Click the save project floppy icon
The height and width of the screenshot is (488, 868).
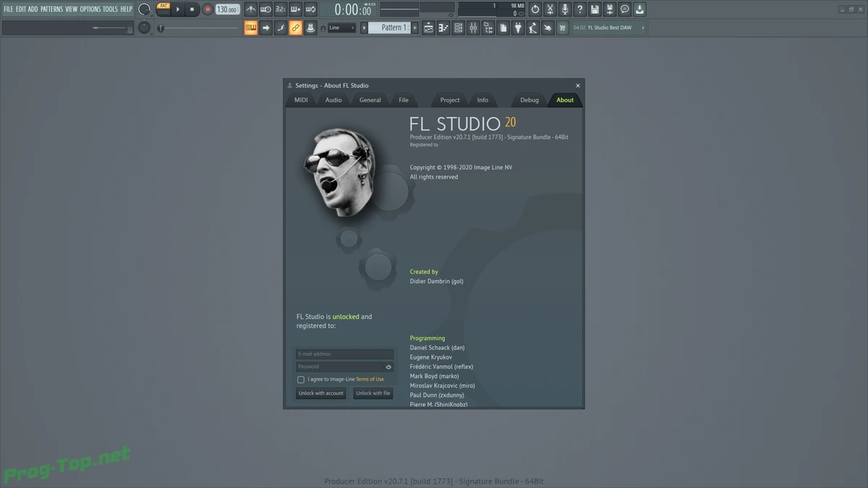[x=595, y=9]
